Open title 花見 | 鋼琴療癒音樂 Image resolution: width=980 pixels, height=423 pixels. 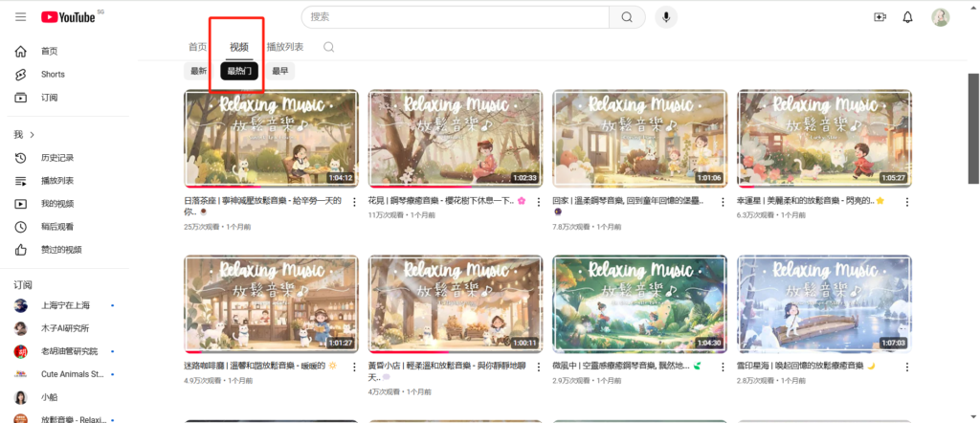point(447,201)
